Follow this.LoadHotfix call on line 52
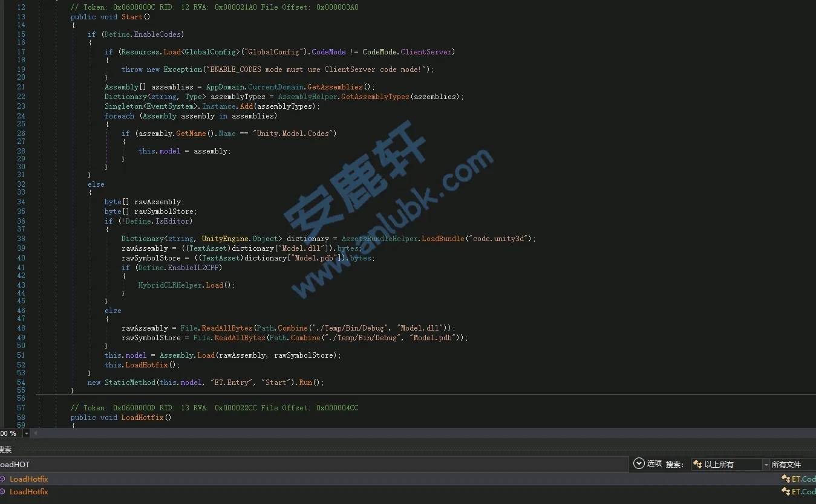 146,365
